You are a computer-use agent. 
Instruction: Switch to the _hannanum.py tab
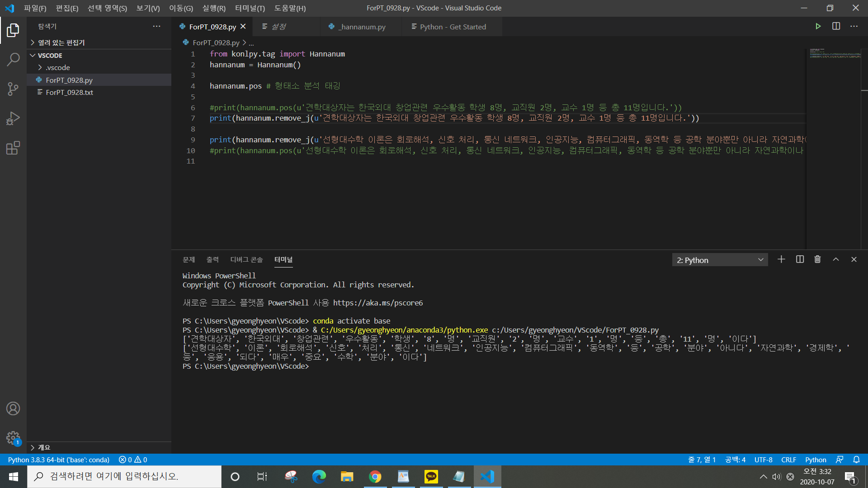[363, 27]
